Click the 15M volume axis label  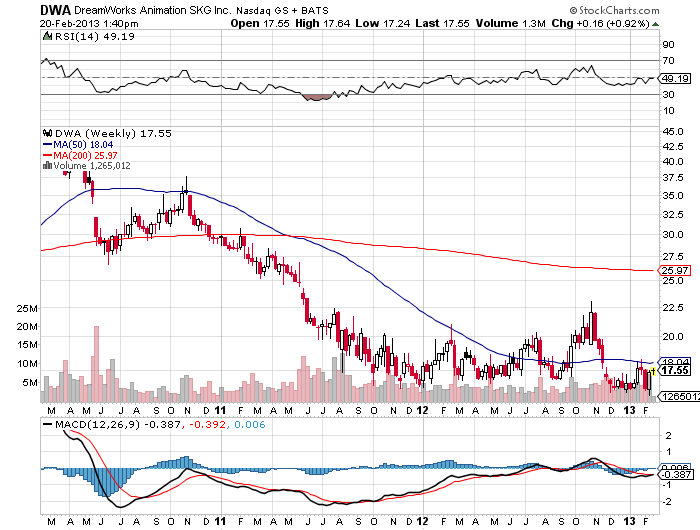[27, 345]
